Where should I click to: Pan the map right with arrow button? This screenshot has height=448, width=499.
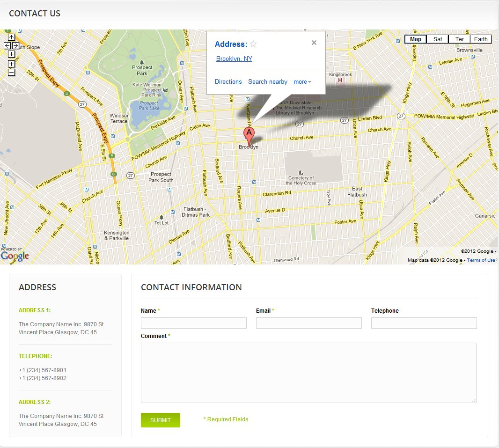[15, 45]
